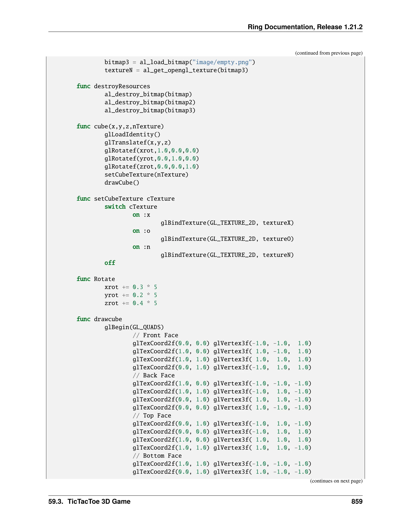Image resolution: width=411 pixels, height=532 pixels.
Task: Click the glBegin(GL_QUADS) call
Action: tap(134, 327)
